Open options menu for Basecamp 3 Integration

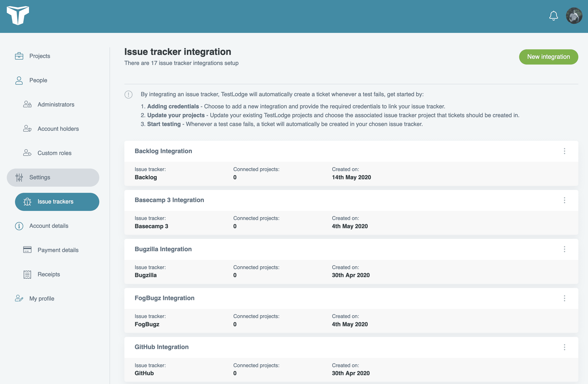click(x=564, y=200)
